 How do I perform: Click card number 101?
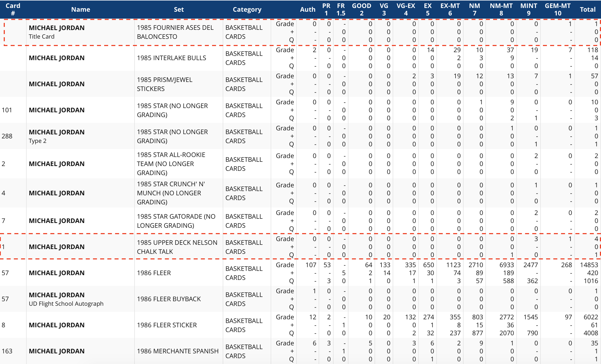click(7, 110)
